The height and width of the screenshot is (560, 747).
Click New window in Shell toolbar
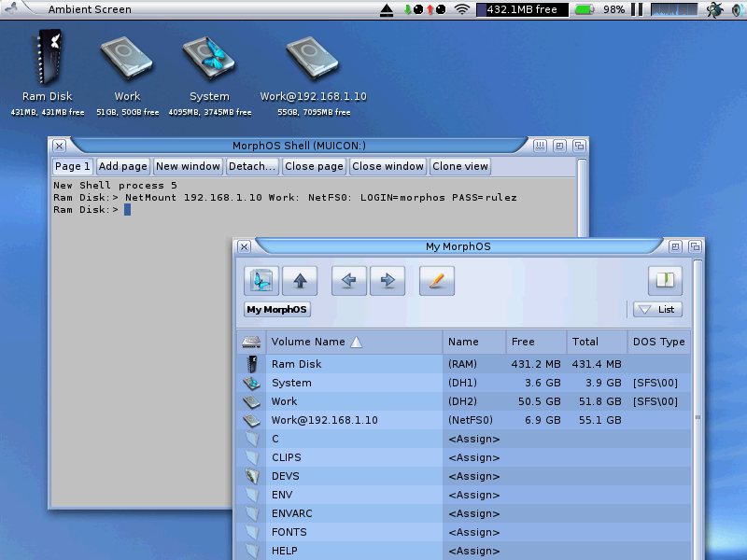tap(188, 166)
